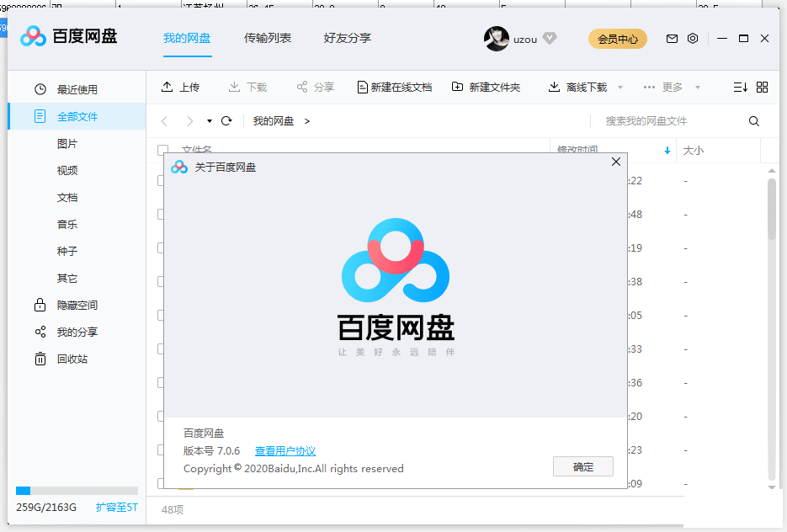Go back with the left arrow

point(164,121)
